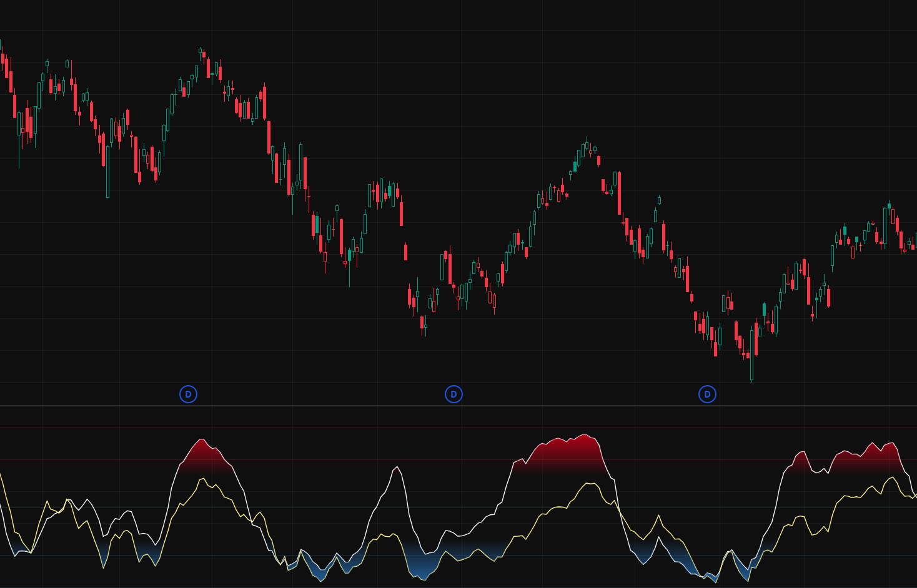Open the rightmost dividend D marker
This screenshot has height=588, width=917.
707,394
